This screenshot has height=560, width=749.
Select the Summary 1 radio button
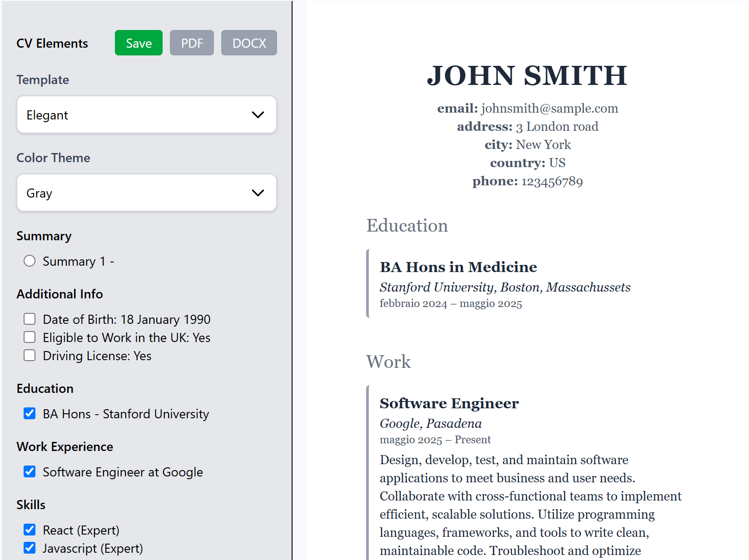click(x=30, y=261)
